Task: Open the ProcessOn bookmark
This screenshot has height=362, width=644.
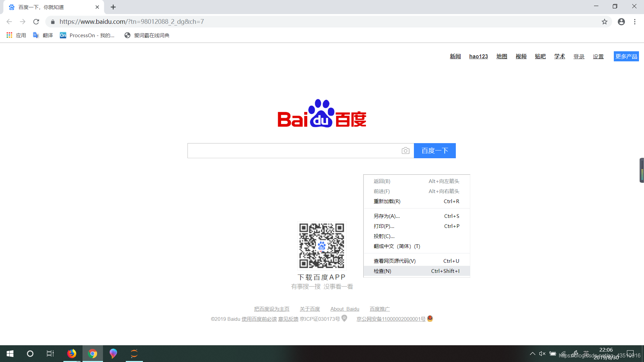Action: pos(87,35)
